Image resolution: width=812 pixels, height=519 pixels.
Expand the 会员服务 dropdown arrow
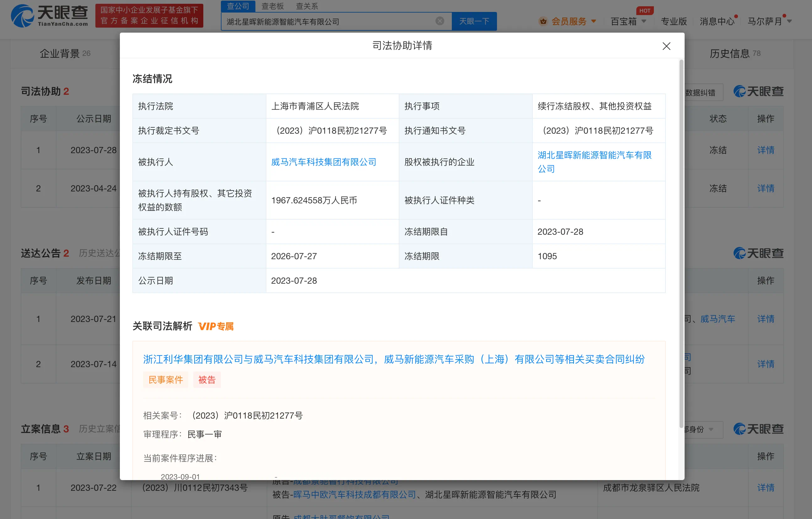point(594,22)
